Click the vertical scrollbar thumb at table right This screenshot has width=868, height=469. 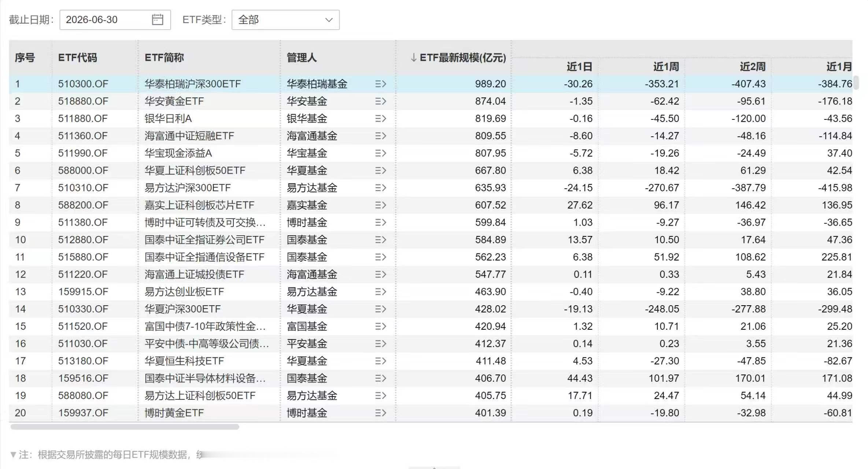click(x=856, y=82)
